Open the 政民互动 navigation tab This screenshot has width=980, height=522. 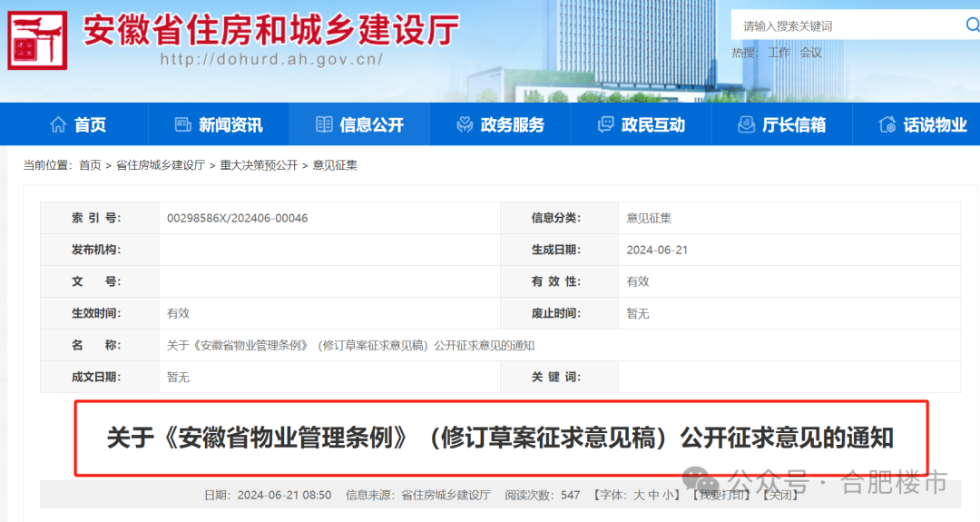click(642, 124)
